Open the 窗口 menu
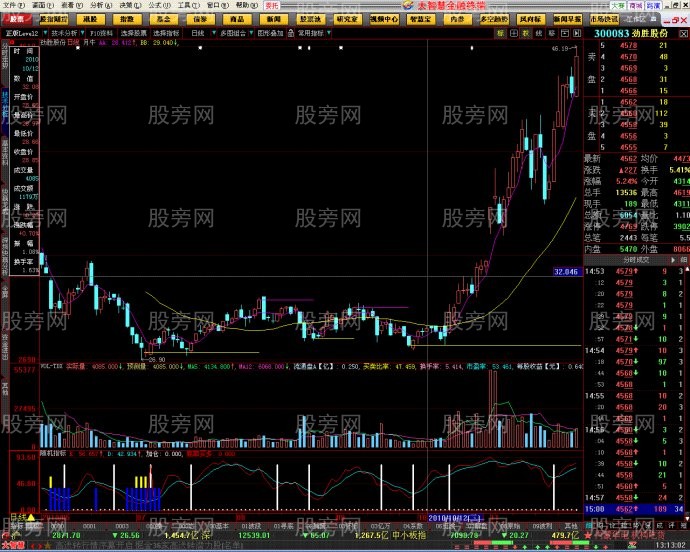The width and height of the screenshot is (690, 552). [217, 5]
